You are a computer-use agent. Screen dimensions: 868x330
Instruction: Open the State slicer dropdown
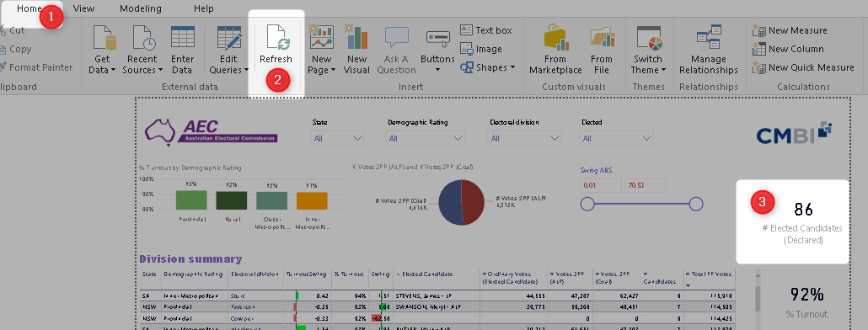(x=338, y=138)
